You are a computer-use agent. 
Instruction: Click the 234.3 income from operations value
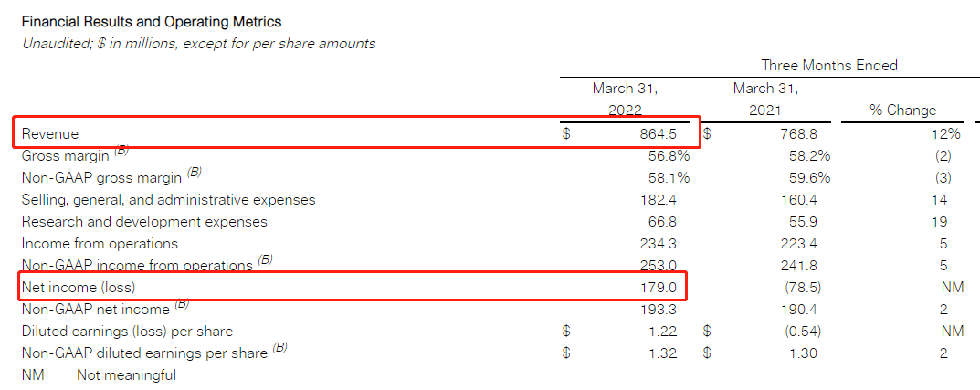click(658, 244)
